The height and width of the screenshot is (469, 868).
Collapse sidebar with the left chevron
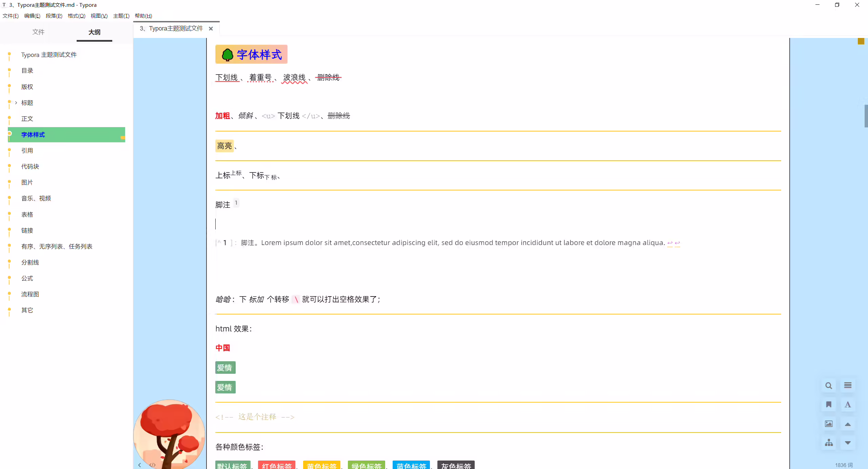point(139,465)
